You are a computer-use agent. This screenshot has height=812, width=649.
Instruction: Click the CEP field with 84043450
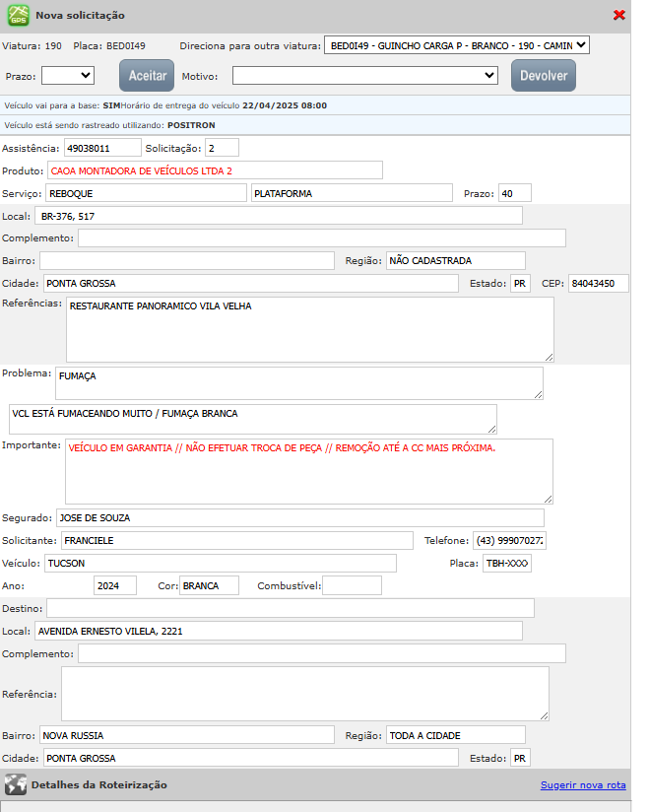pos(598,284)
